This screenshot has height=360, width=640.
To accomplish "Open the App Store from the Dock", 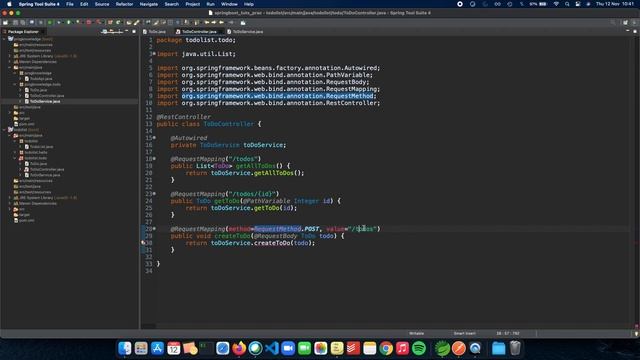I will pos(157,348).
